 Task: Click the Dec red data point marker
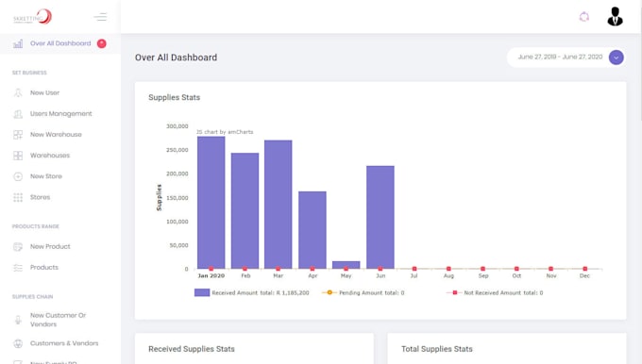(x=585, y=269)
